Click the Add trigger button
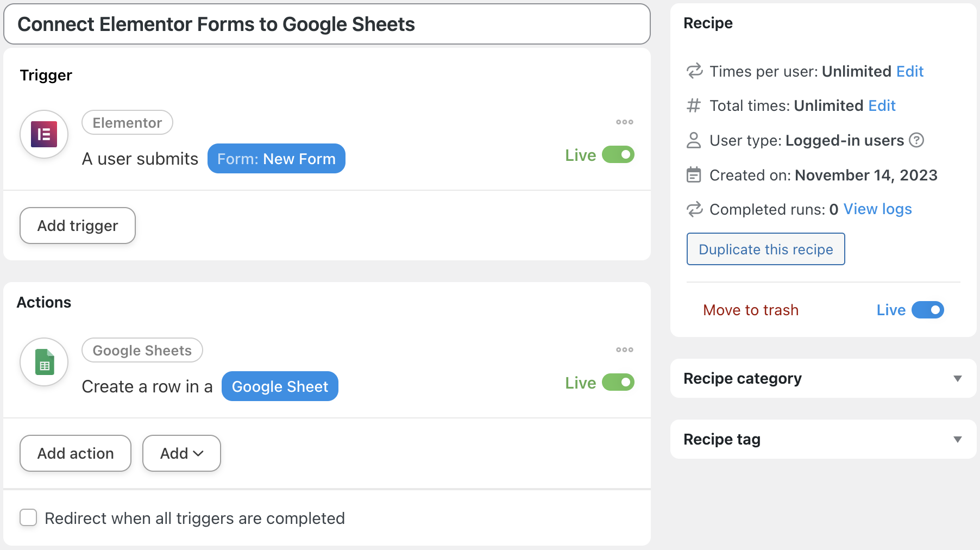Screen dimensions: 980x550 (x=78, y=226)
